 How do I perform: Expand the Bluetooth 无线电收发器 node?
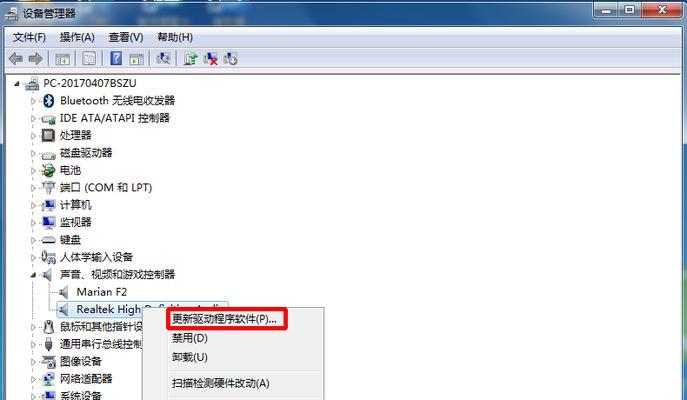tap(33, 101)
